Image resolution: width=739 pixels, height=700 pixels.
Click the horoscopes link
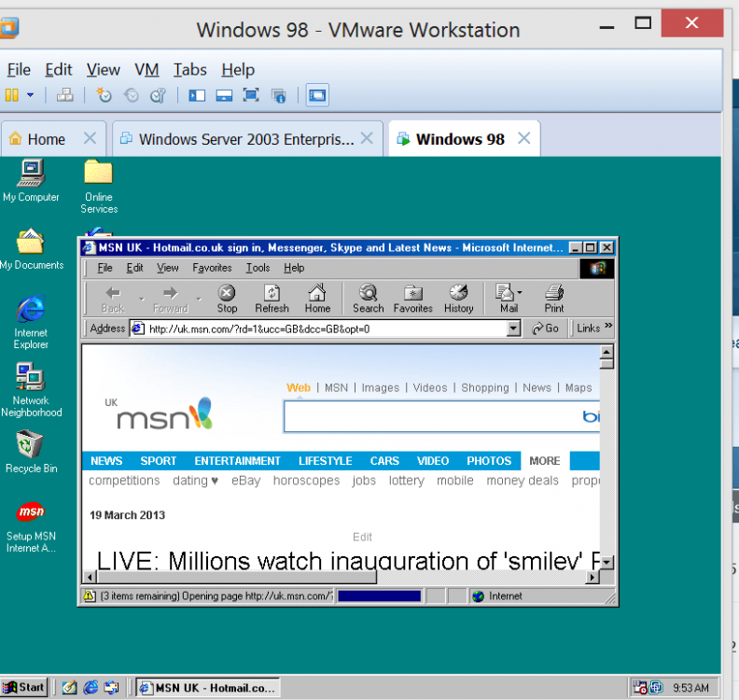[x=306, y=481]
